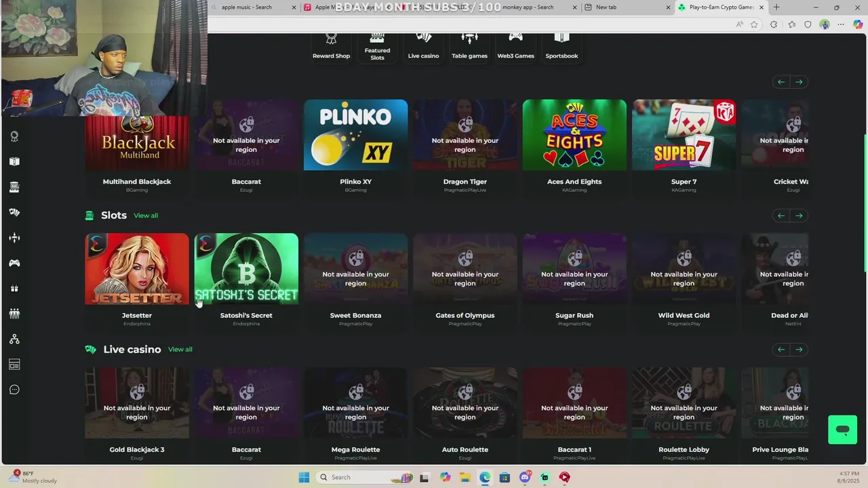Click the locked Sweet Bonanza tile
The height and width of the screenshot is (488, 868).
(355, 269)
